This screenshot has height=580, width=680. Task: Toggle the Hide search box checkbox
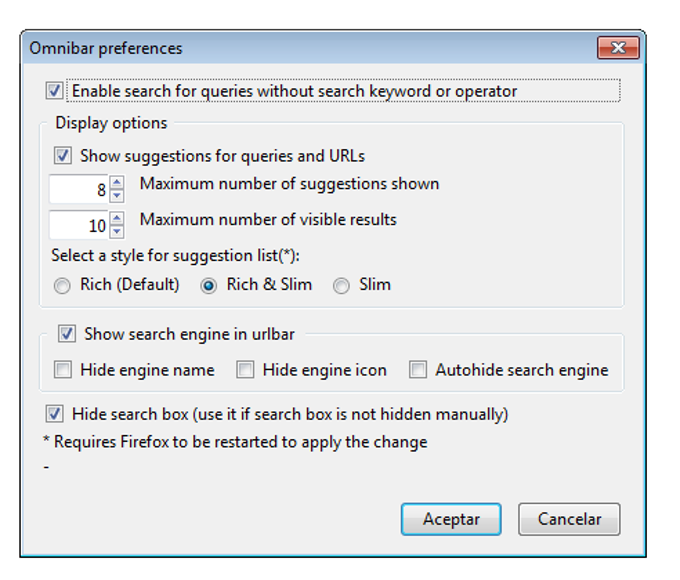pos(54,414)
